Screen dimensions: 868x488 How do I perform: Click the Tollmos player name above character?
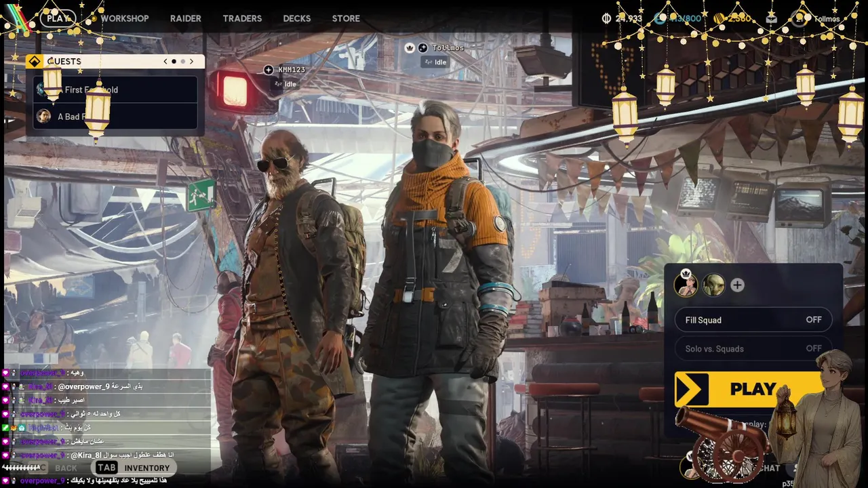tap(448, 47)
